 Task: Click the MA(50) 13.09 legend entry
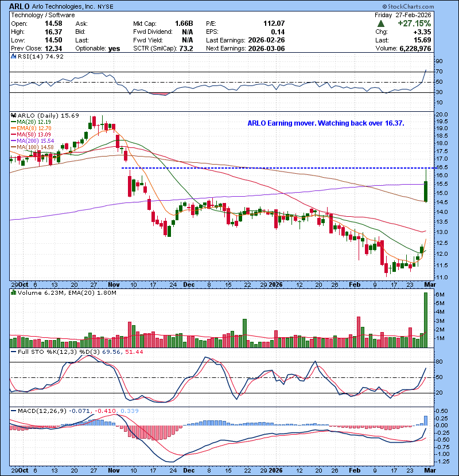click(30, 134)
